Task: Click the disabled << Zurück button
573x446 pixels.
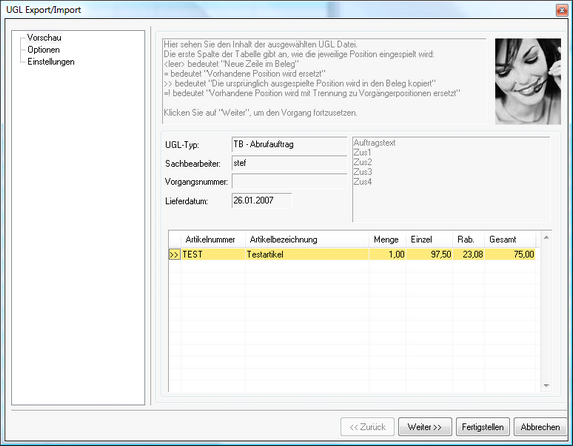Action: coord(367,427)
